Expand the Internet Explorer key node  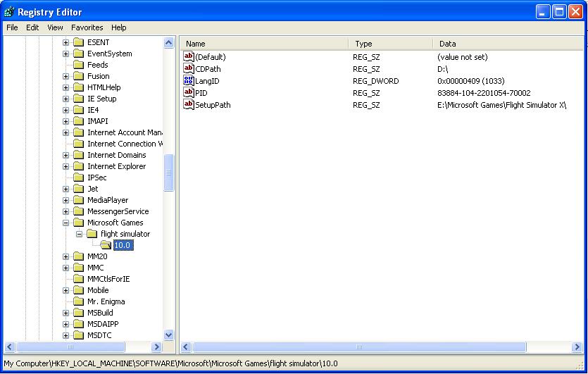pyautogui.click(x=65, y=166)
